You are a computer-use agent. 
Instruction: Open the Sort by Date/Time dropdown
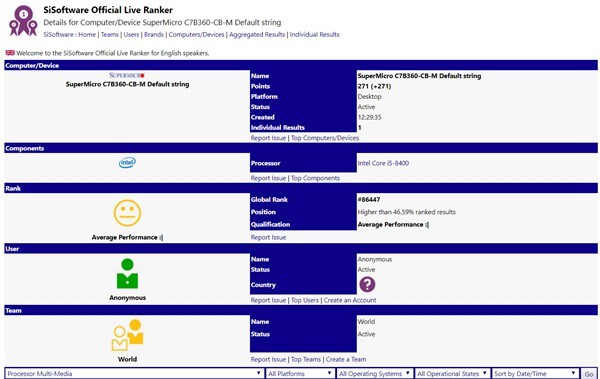pyautogui.click(x=535, y=373)
